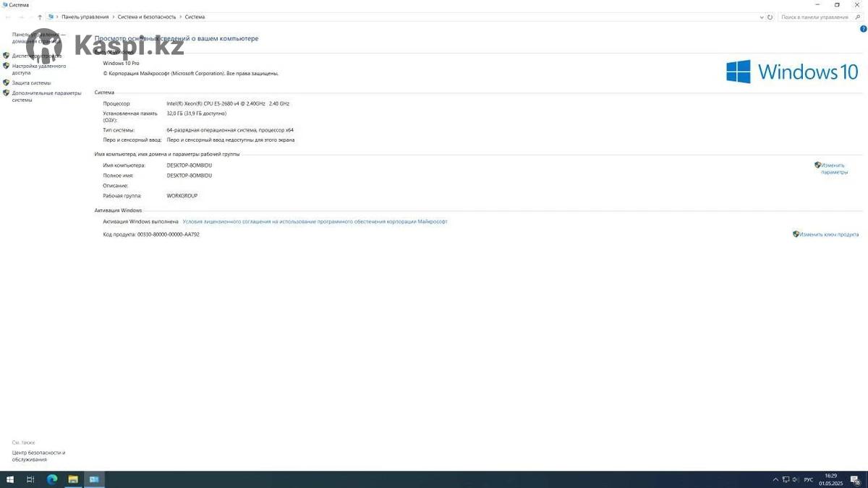Open Панель управления breadcrumb
This screenshot has width=868, height=488.
pos(85,17)
